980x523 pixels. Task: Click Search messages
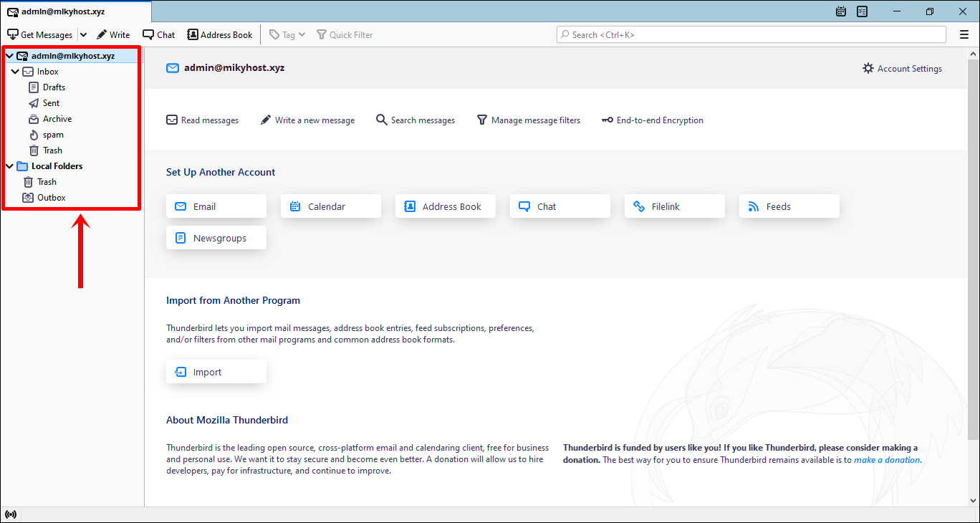click(415, 120)
